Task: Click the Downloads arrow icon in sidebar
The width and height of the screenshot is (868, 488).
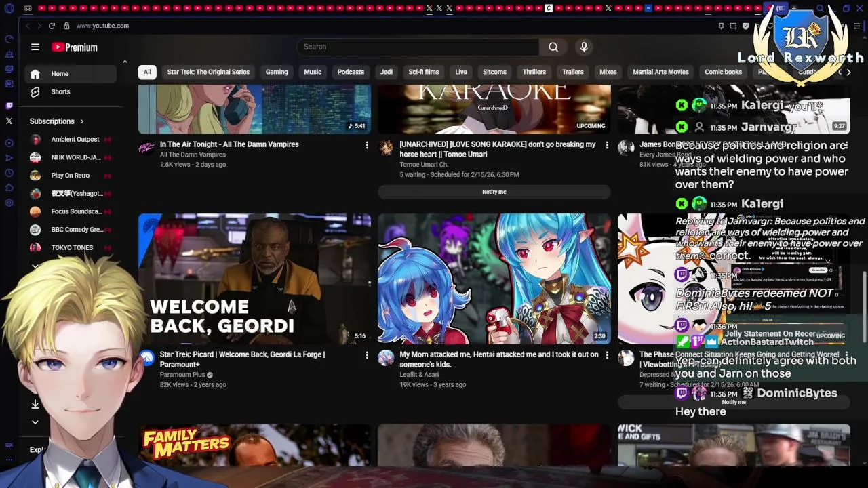Action: 35,404
